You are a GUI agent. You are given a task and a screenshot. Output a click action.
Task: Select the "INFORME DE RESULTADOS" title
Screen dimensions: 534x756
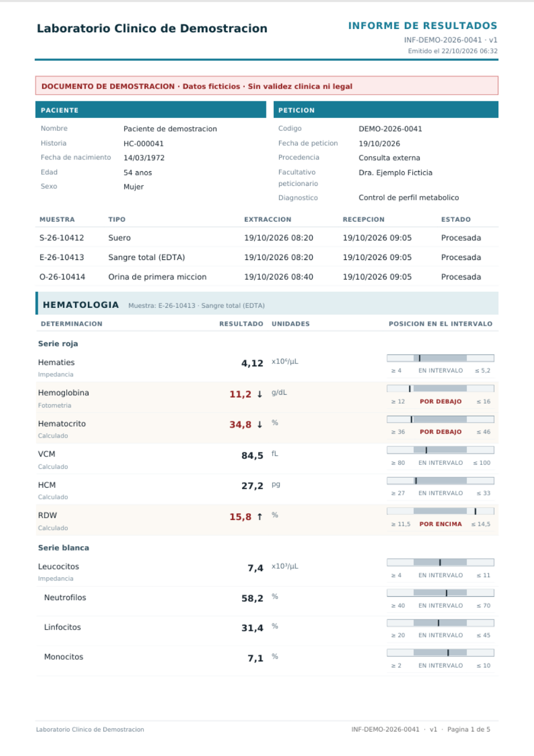pos(423,26)
